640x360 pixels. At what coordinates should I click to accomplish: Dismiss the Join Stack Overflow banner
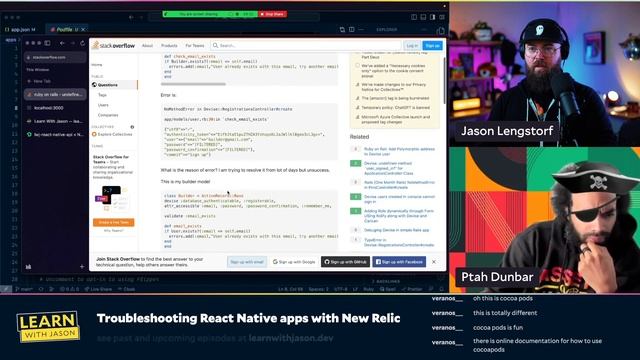click(433, 262)
